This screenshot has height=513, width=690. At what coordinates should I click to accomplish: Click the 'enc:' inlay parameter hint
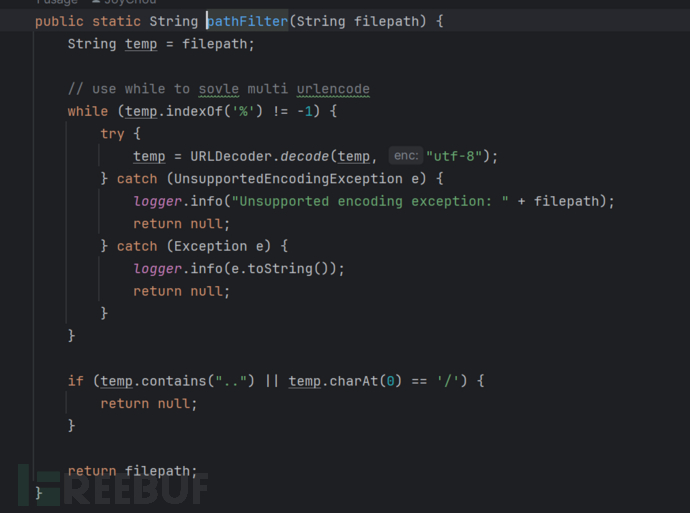[405, 156]
